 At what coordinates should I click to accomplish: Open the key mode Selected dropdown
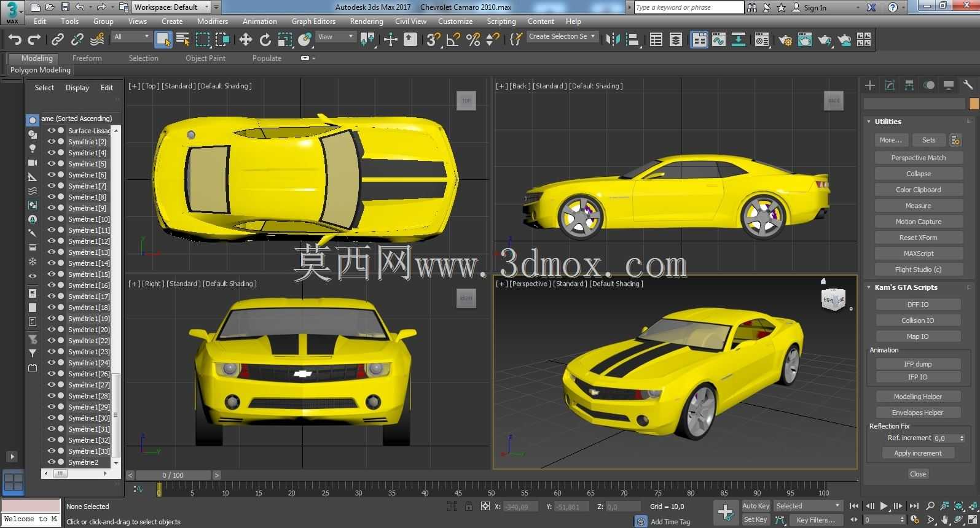tap(808, 506)
